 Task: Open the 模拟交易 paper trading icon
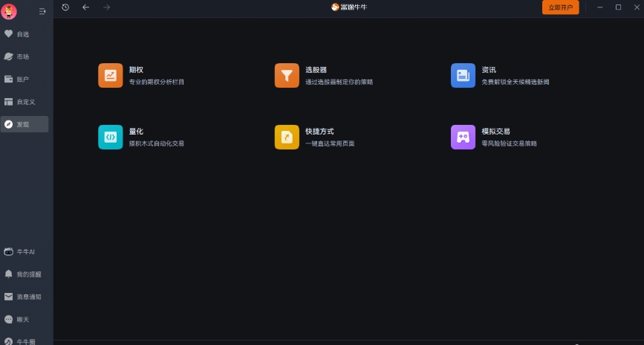(463, 137)
